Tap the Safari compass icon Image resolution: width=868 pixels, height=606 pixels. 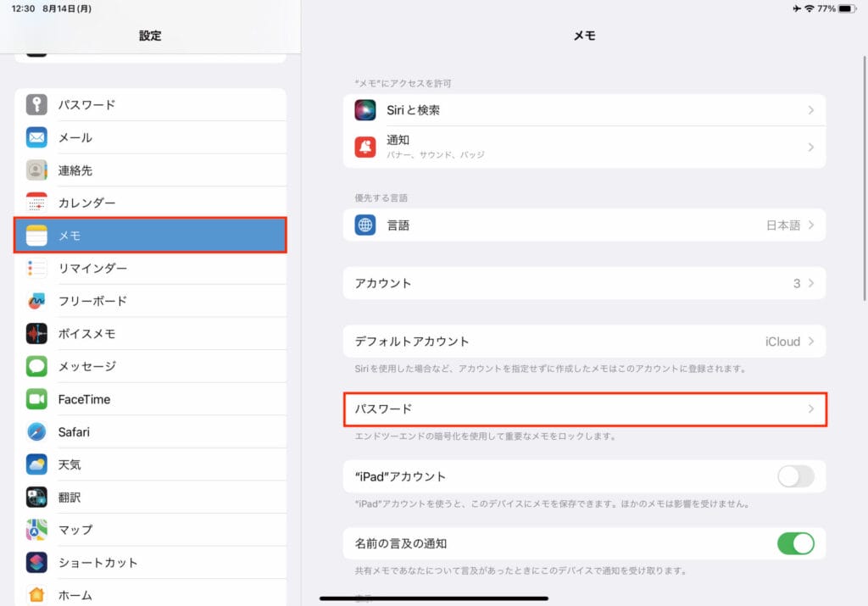point(36,432)
